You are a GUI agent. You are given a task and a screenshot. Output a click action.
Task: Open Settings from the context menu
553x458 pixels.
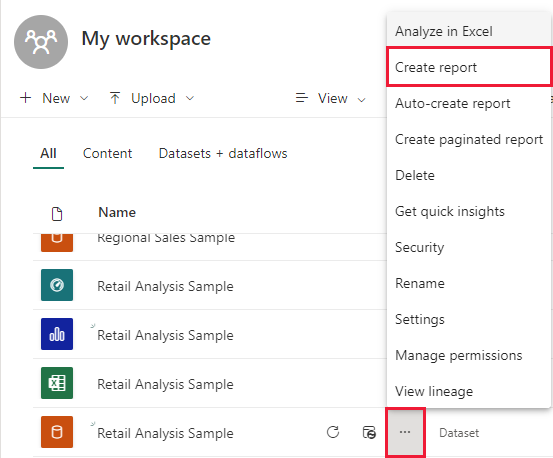[x=468, y=319]
